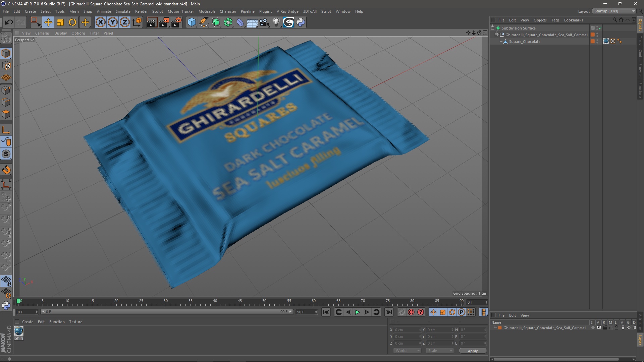The width and height of the screenshot is (644, 362).
Task: Open the File menu
Action: [x=6, y=11]
